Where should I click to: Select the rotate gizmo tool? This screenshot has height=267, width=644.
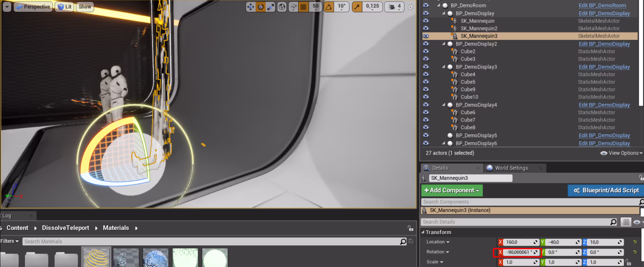tap(260, 7)
